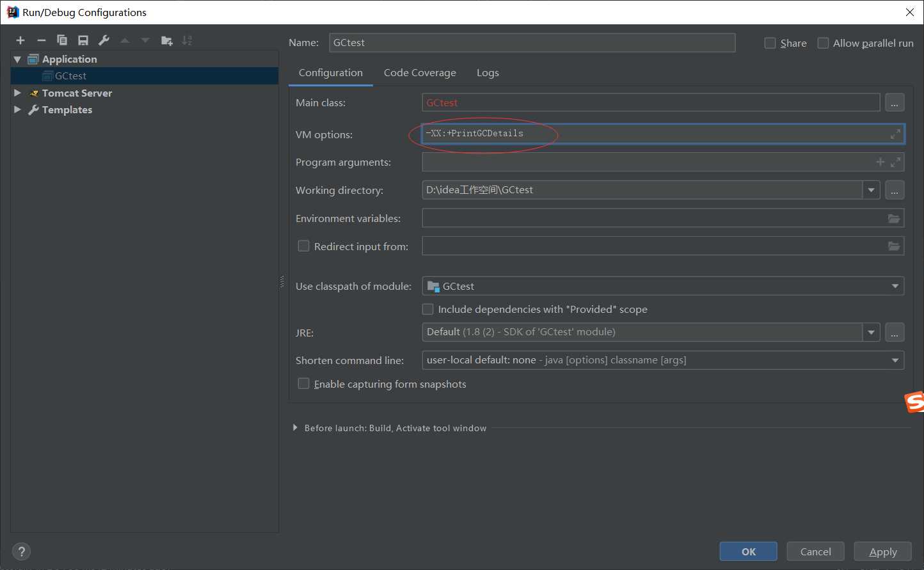Collapse the Application tree node
The height and width of the screenshot is (570, 924).
17,59
